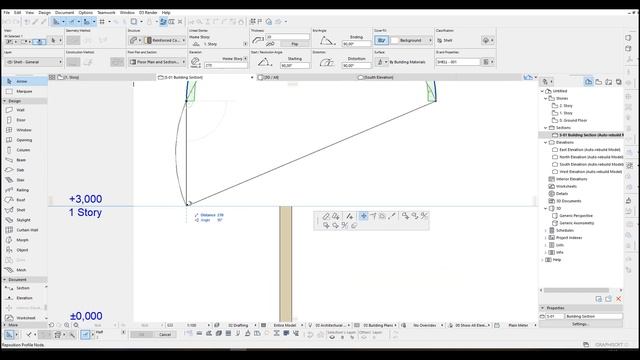Open the File menu
This screenshot has width=640, height=360.
(7, 13)
